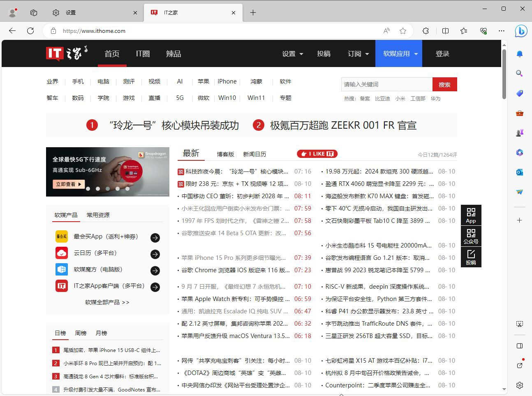Click the Snapdragon 5G banner image
Viewport: 532px width, 396px height.
coord(108,172)
